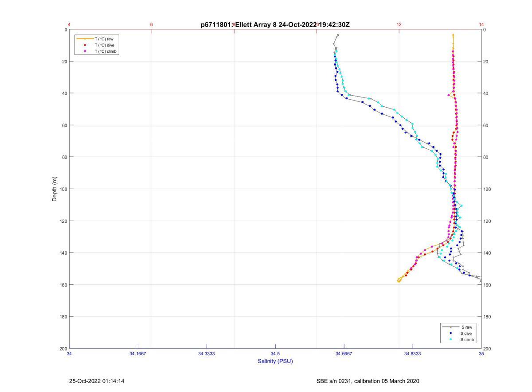Screen dimensions: 532x392
Task: Click left depth axis tick '140'
Action: (x=63, y=253)
